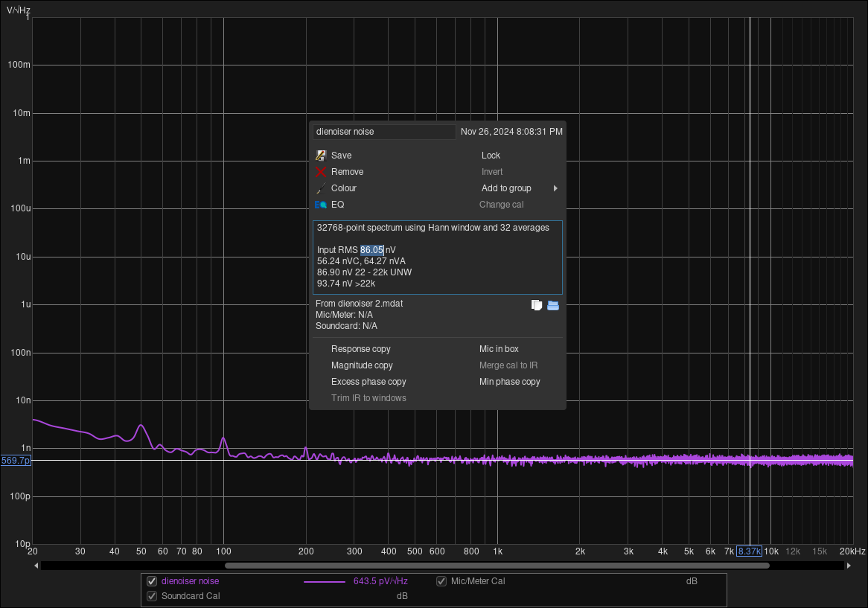Select Save in the measurement menu

(341, 156)
